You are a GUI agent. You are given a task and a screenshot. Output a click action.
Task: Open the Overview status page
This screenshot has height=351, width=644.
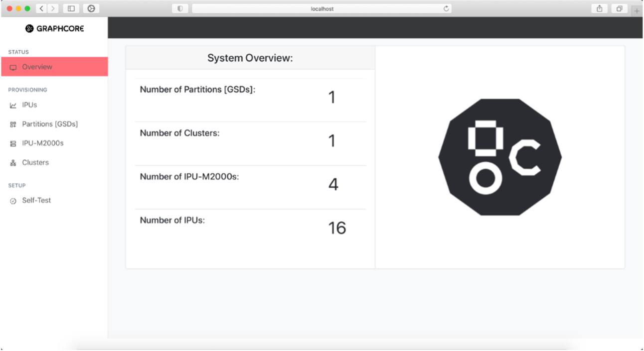point(54,67)
